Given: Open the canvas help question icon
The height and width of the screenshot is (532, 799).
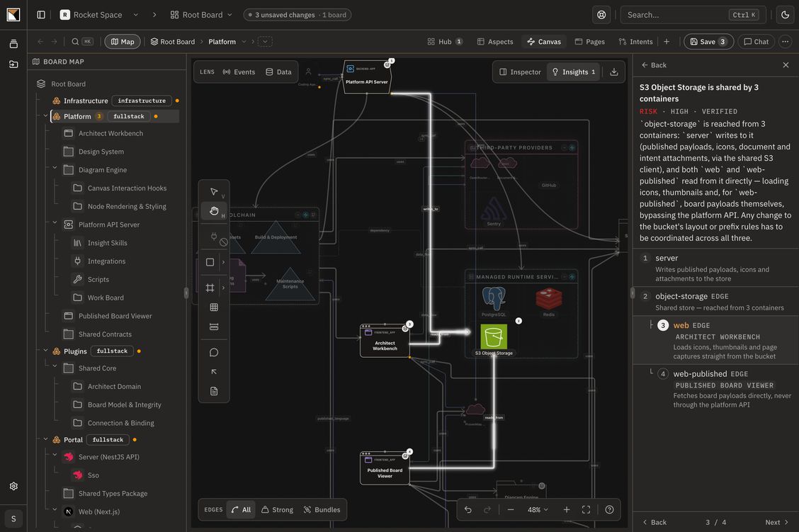Looking at the screenshot, I should point(609,509).
